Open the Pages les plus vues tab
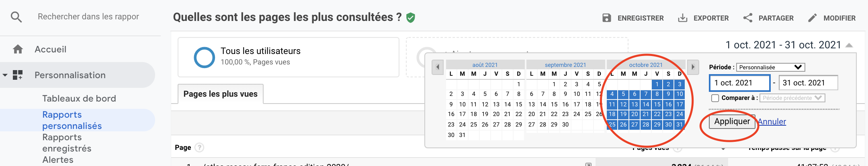The image size is (868, 166). coord(221,94)
